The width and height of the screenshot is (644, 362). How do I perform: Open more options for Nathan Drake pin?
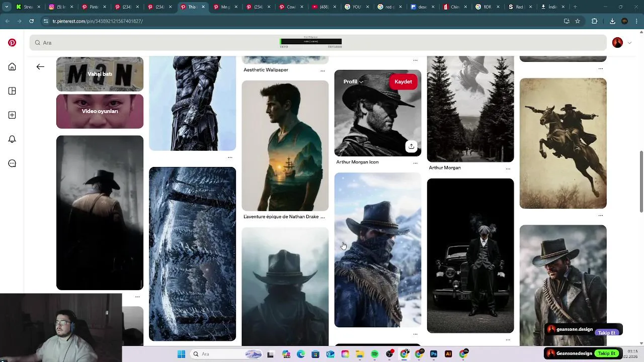click(323, 217)
